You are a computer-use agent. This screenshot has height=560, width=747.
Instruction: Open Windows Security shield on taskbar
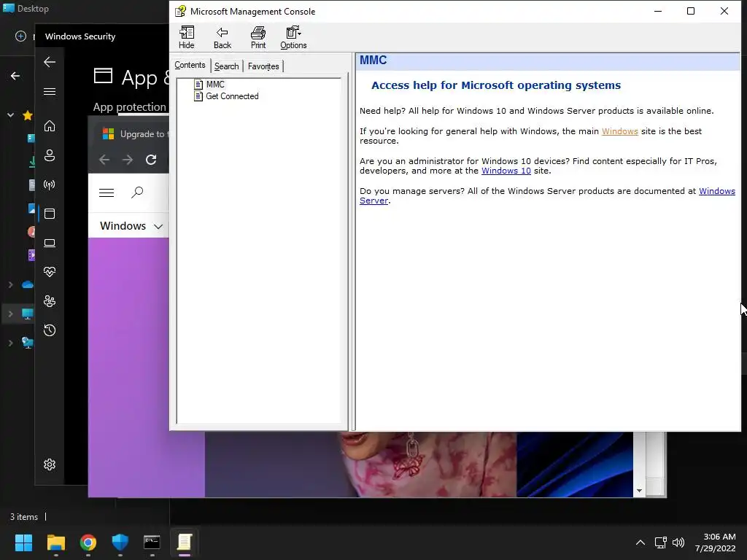pos(120,542)
